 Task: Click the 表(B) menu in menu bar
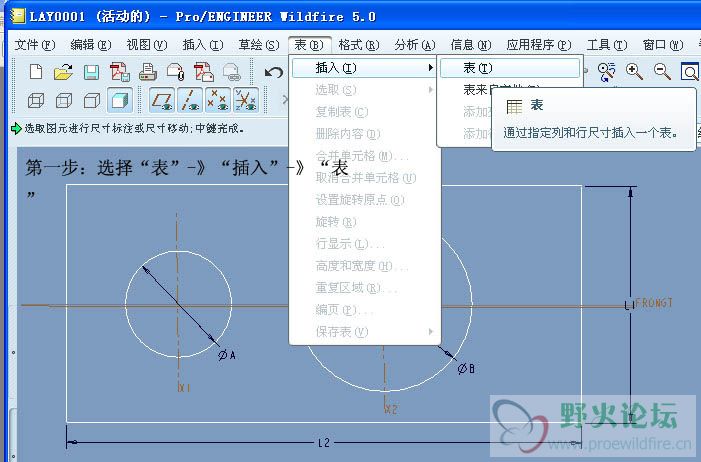coord(309,45)
